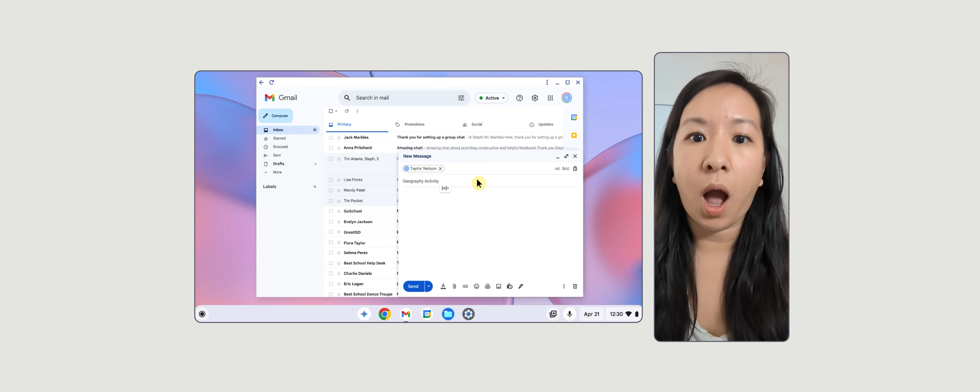Insert emoji in the new message

click(x=477, y=287)
